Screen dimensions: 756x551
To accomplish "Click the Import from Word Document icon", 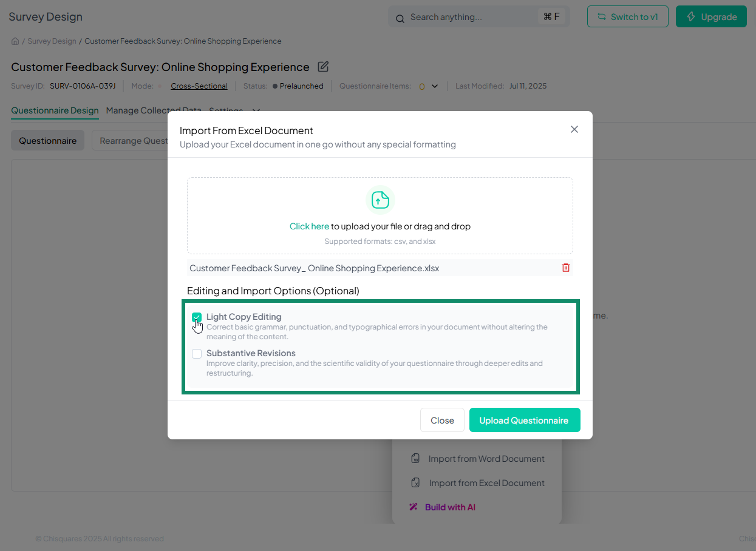I will [x=416, y=459].
